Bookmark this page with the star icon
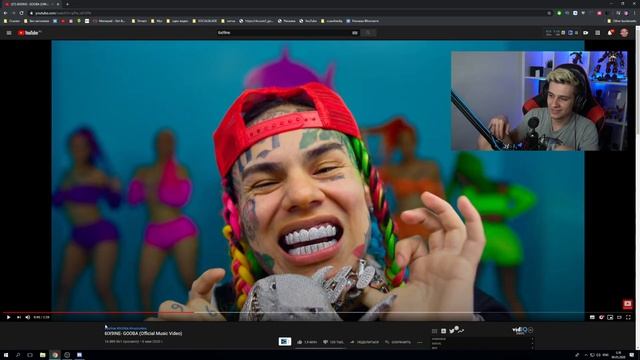Screen dimensions: 640x360 tap(549, 13)
